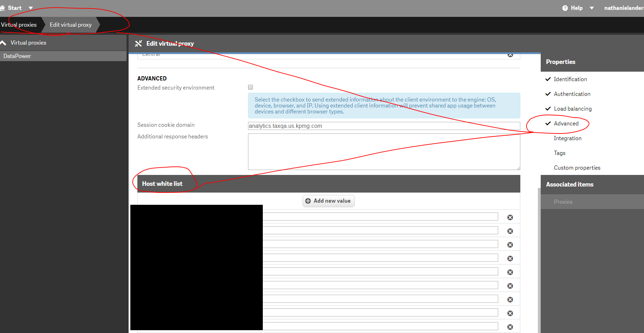Enable the Custom properties section
This screenshot has height=333, width=644.
pyautogui.click(x=577, y=168)
